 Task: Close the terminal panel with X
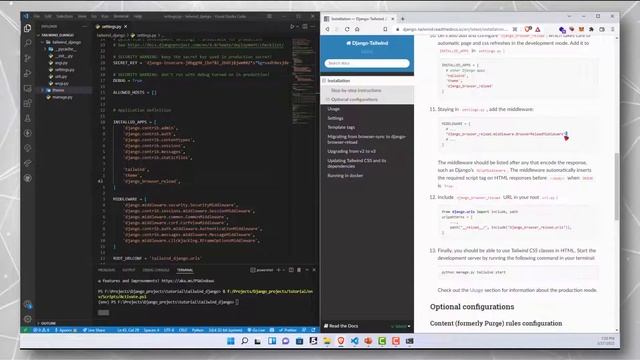point(314,270)
